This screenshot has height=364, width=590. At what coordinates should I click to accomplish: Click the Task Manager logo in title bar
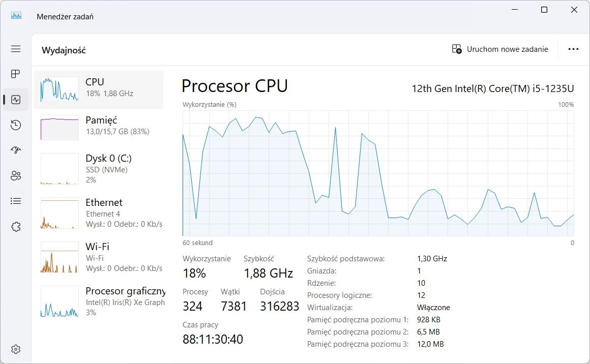coord(16,16)
